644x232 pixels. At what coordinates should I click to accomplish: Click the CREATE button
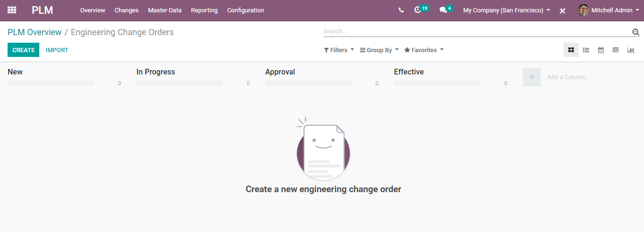(x=24, y=50)
